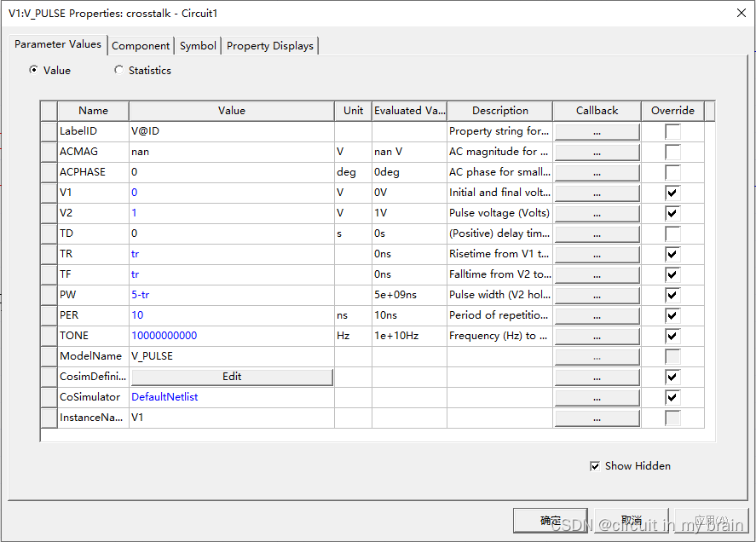756x542 pixels.
Task: Click the Name column header
Action: (93, 111)
